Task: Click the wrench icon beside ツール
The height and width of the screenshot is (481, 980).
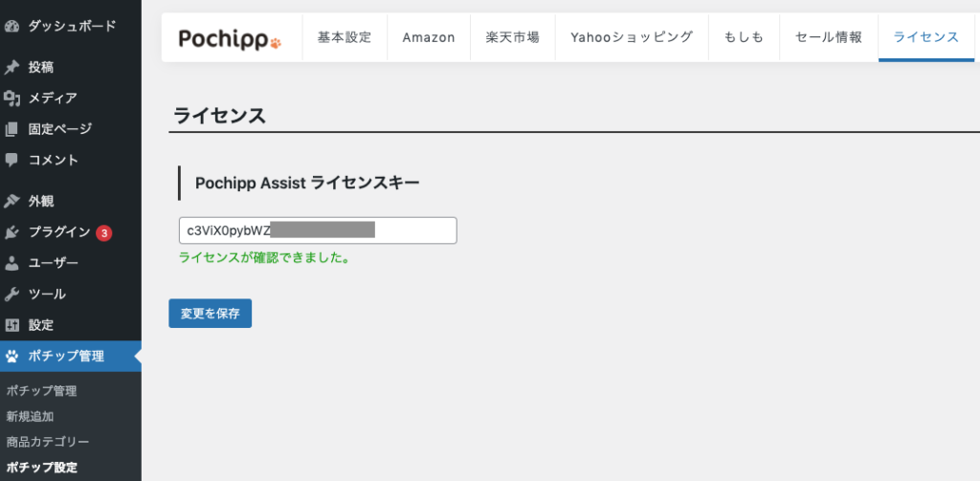Action: [x=11, y=295]
